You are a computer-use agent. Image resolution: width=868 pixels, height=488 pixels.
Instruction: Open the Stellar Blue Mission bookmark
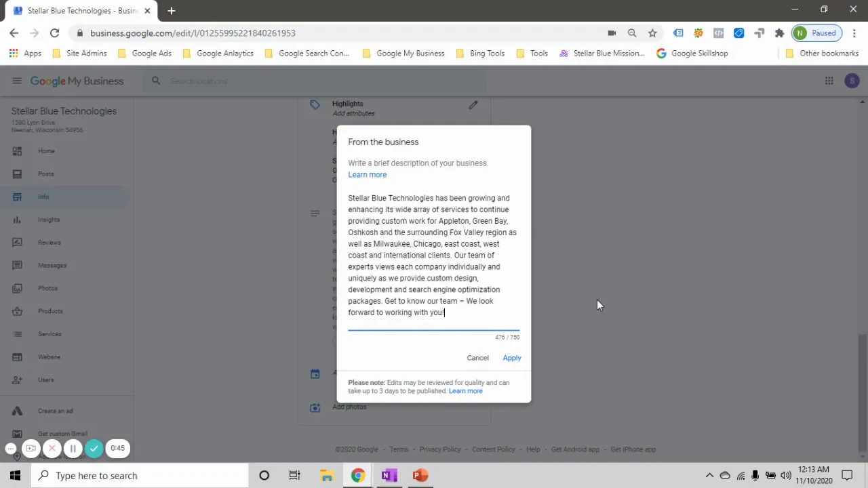601,53
